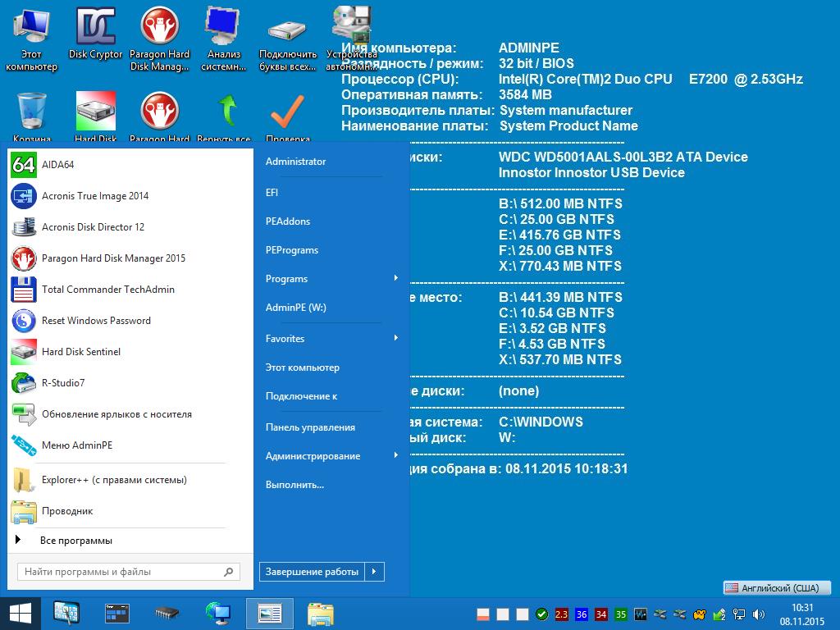
Task: Open Этот компьютер in right Start pane
Action: coord(303,367)
